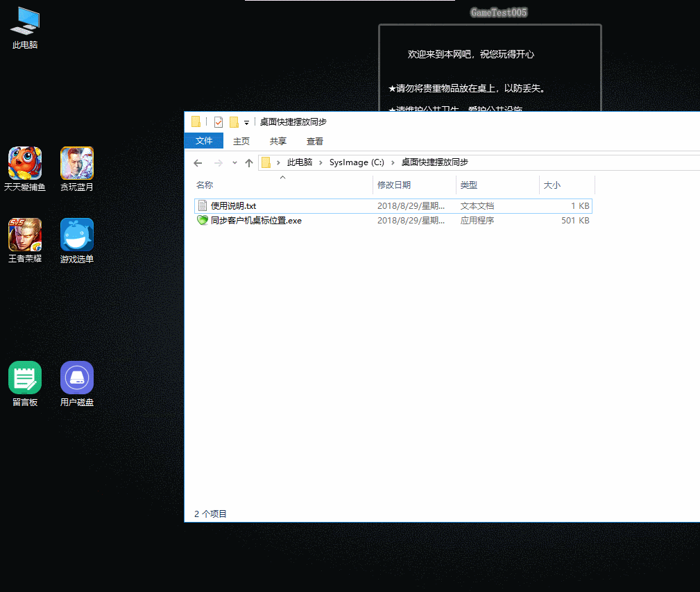Switch to the 共享 ribbon tab
Image resolution: width=700 pixels, height=592 pixels.
[278, 141]
